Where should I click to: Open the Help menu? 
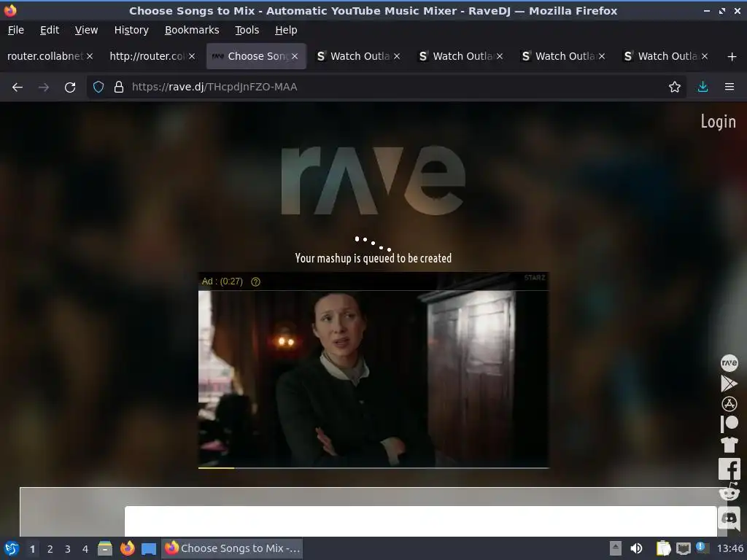[x=286, y=30]
